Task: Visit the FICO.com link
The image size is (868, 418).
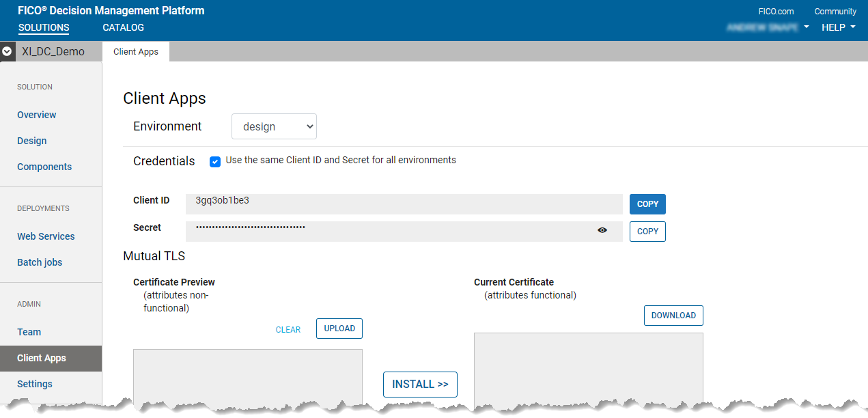Action: click(776, 12)
